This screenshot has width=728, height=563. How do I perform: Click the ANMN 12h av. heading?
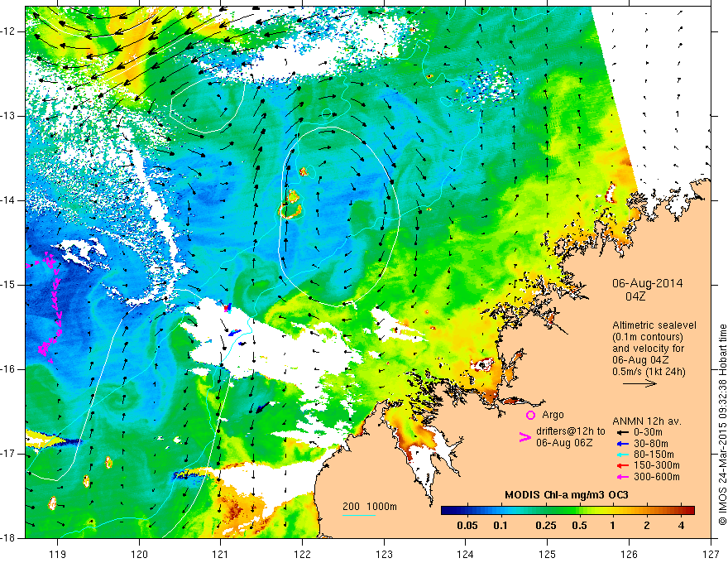point(647,421)
